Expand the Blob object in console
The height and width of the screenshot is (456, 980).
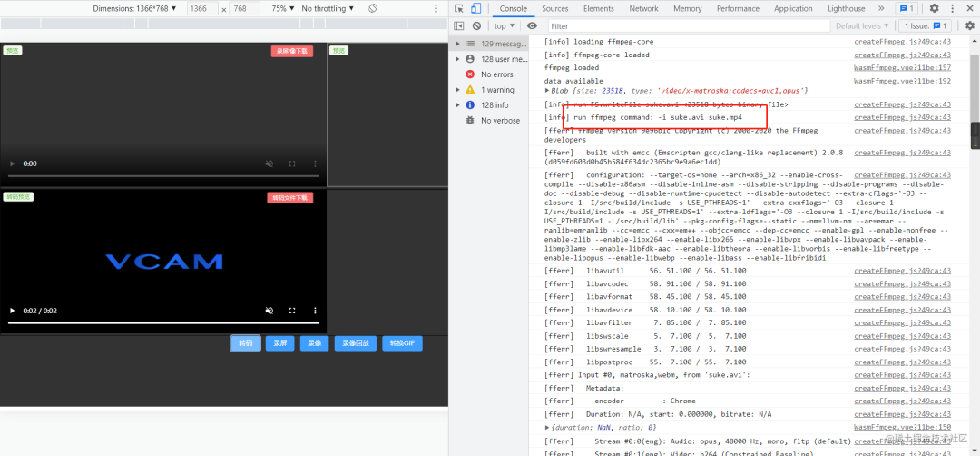(547, 91)
